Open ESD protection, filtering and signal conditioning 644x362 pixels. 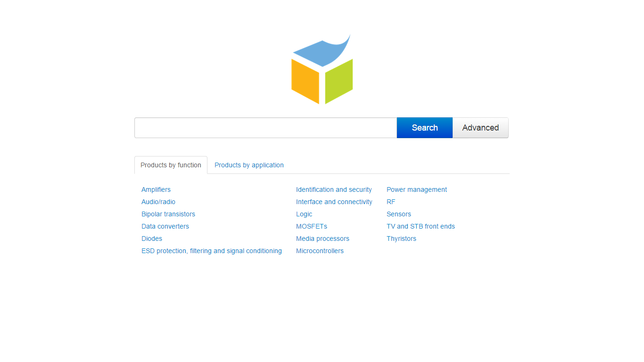tap(212, 251)
